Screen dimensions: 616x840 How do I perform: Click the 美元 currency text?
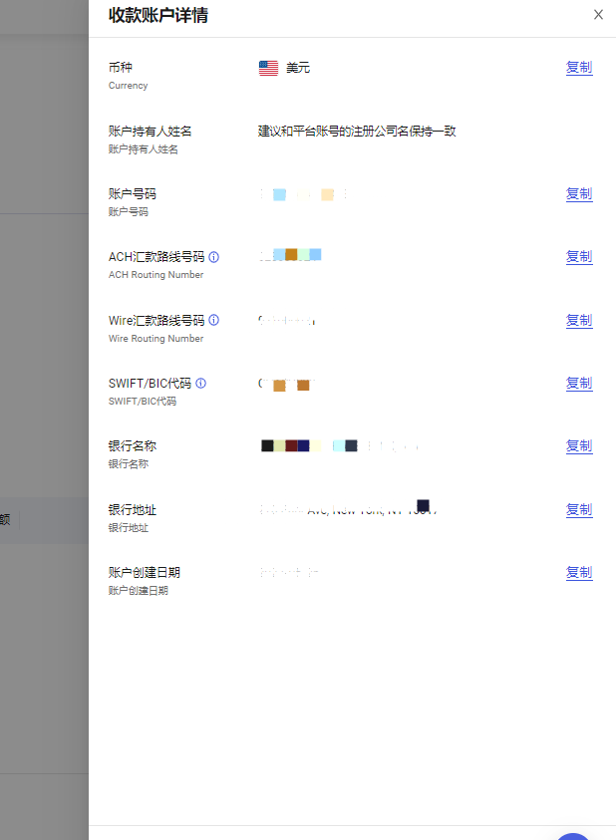(298, 68)
